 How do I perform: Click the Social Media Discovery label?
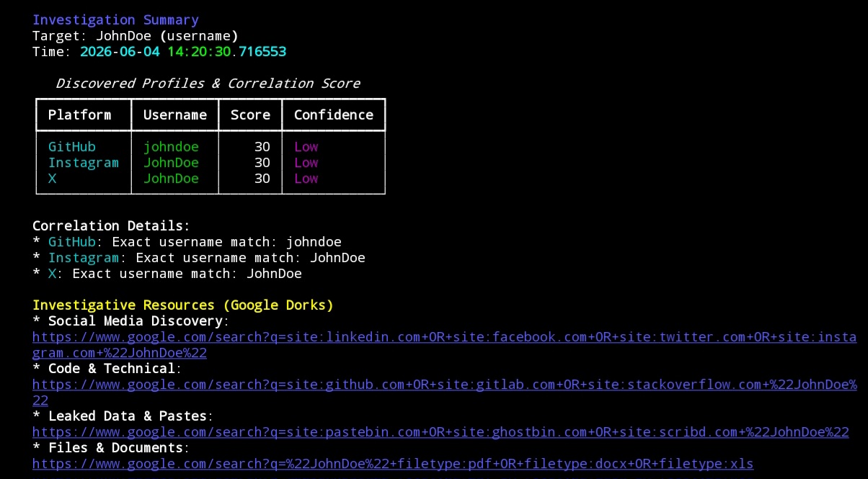(136, 321)
